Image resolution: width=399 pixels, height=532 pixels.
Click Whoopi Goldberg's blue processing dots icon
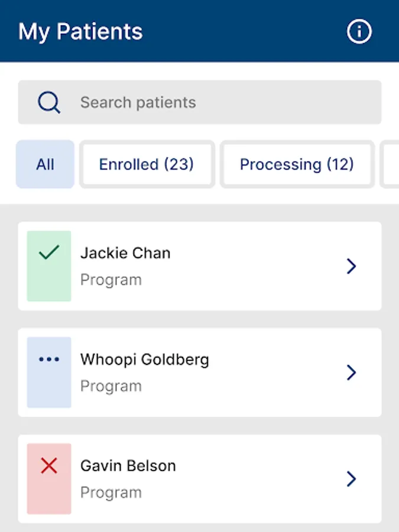tap(49, 359)
